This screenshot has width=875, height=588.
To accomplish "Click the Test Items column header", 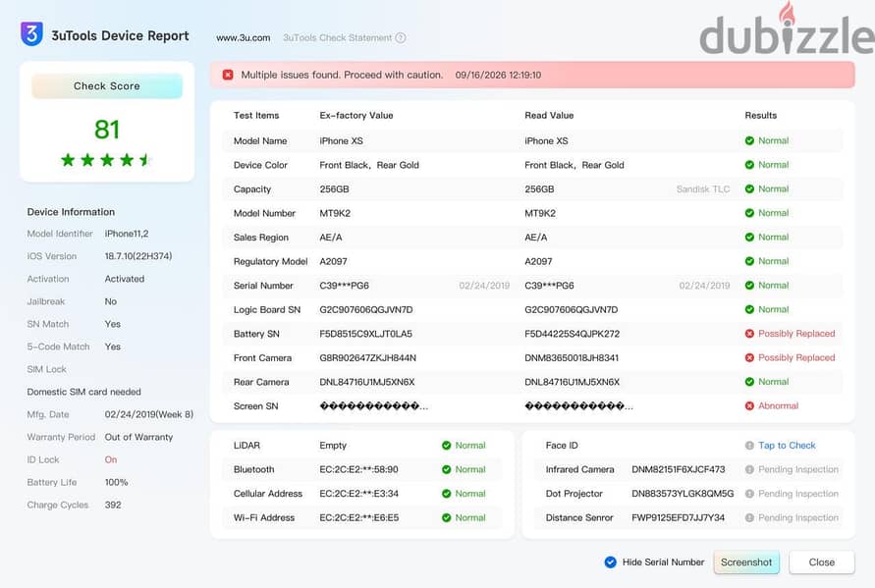I will point(256,116).
